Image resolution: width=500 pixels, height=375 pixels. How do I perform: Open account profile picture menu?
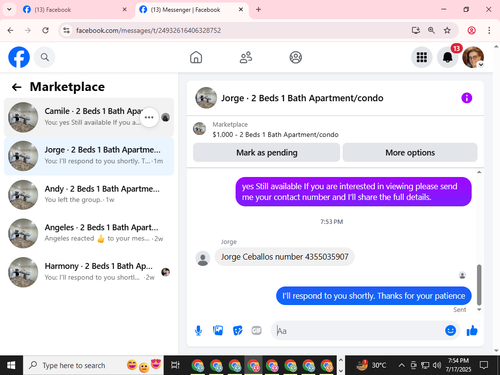click(473, 57)
